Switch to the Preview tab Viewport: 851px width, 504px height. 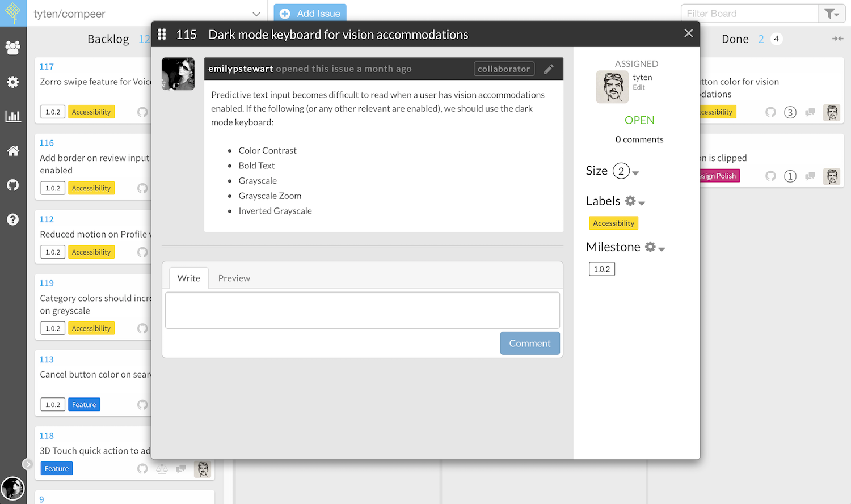point(234,278)
